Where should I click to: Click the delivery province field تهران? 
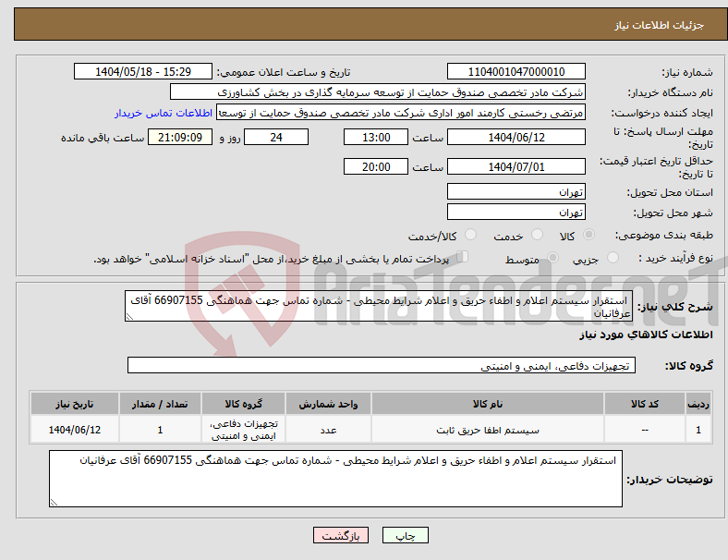click(x=516, y=191)
